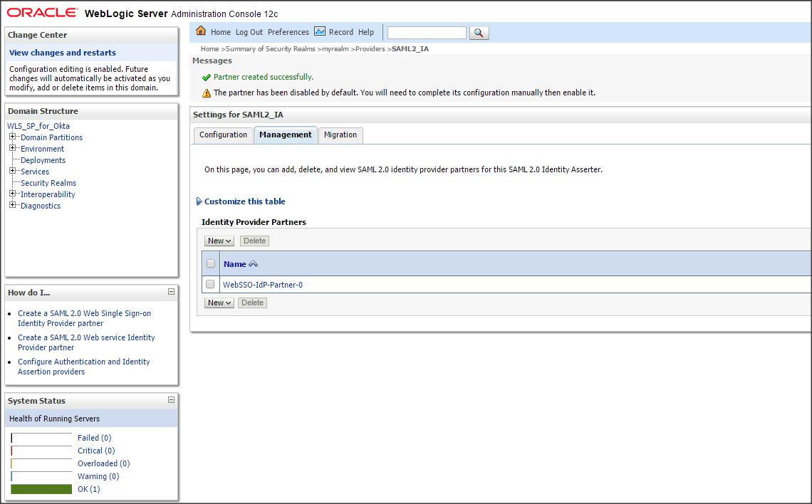Expand the Environment tree node
The image size is (812, 504).
click(x=12, y=148)
